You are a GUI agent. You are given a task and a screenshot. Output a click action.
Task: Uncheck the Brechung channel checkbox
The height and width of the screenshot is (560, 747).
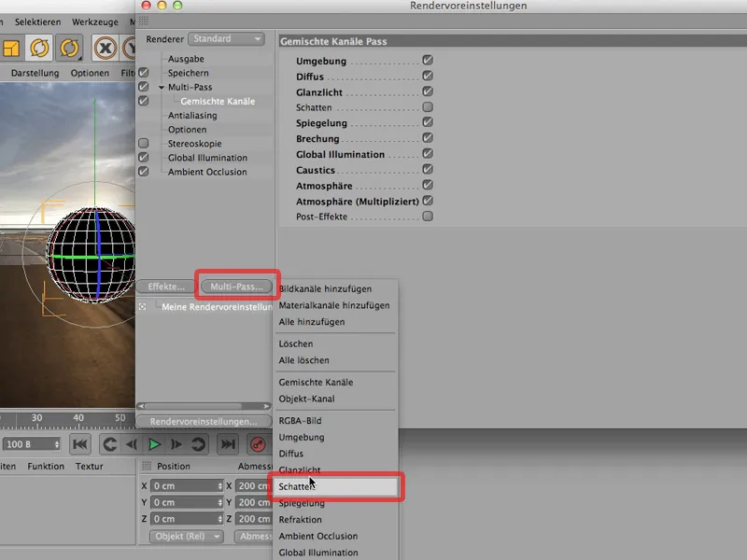click(x=428, y=138)
